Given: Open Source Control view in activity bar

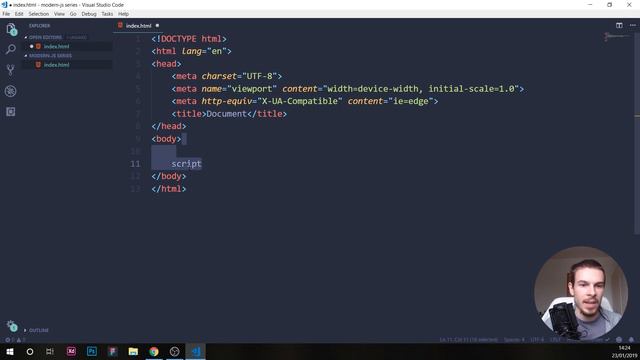Looking at the screenshot, I should coord(11,70).
